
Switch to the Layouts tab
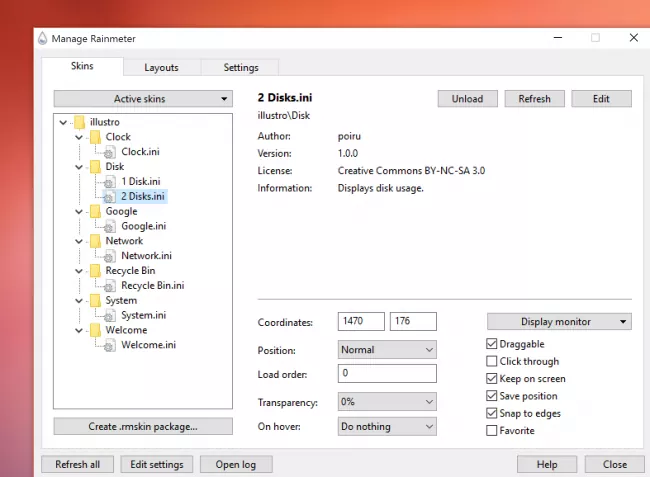pyautogui.click(x=161, y=67)
